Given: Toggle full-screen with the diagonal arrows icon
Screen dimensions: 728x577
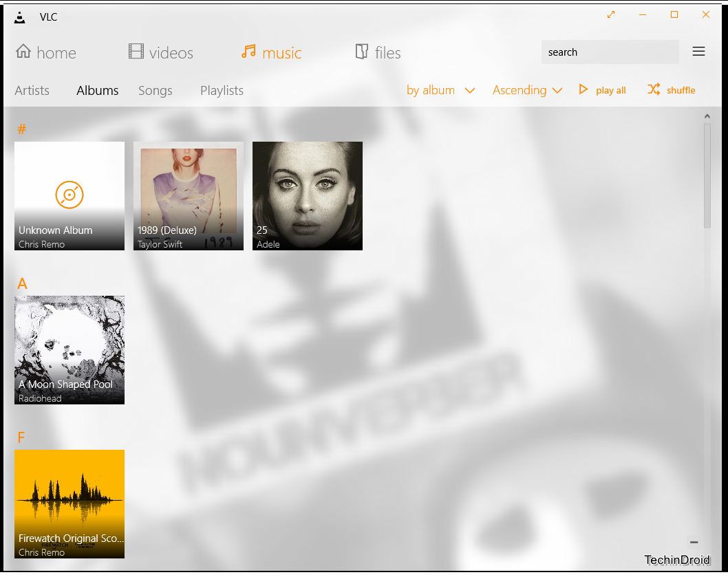Looking at the screenshot, I should 611,15.
